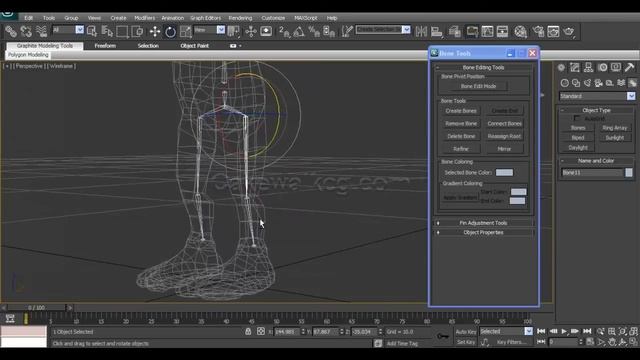Collapse the Object Type rollout

point(596,110)
